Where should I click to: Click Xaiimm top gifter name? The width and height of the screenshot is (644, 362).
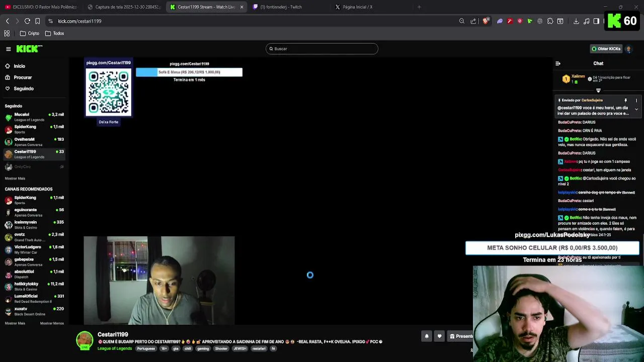pyautogui.click(x=578, y=76)
